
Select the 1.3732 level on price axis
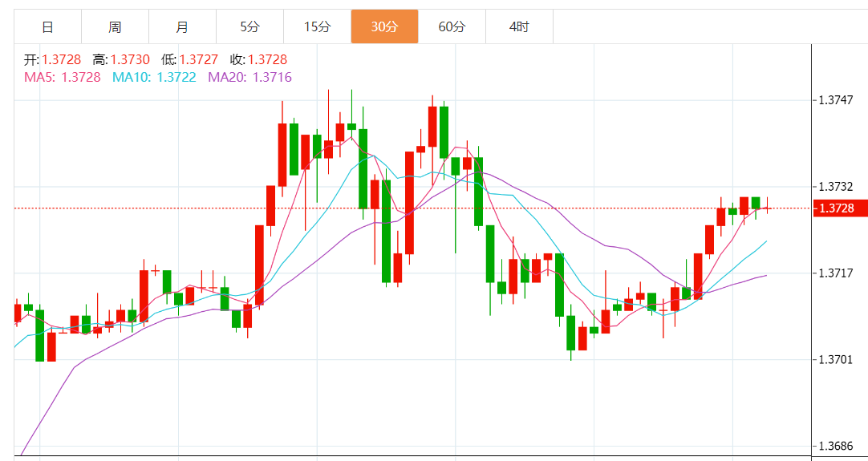pos(834,187)
